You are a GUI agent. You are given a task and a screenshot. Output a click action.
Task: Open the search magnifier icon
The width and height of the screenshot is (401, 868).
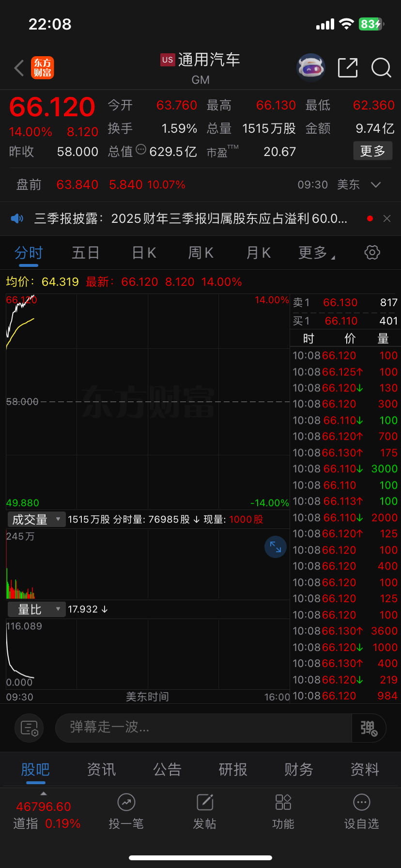381,68
